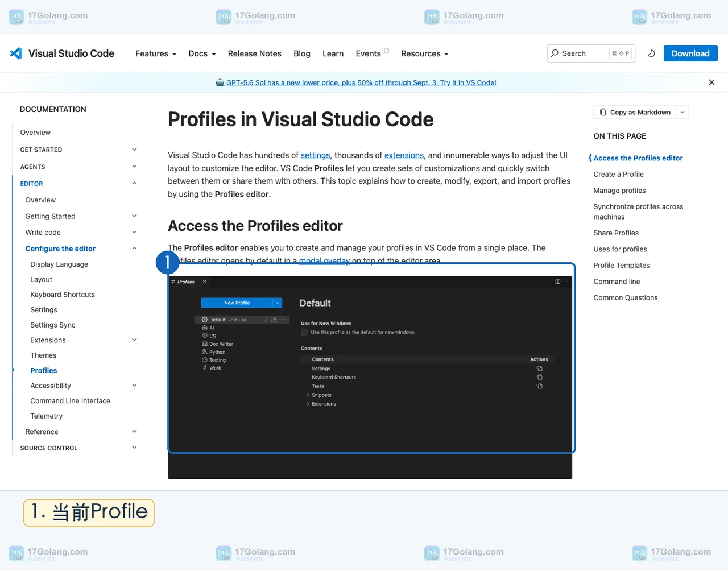Expand the Reference subsection chevron
The image size is (728, 571).
coord(134,432)
